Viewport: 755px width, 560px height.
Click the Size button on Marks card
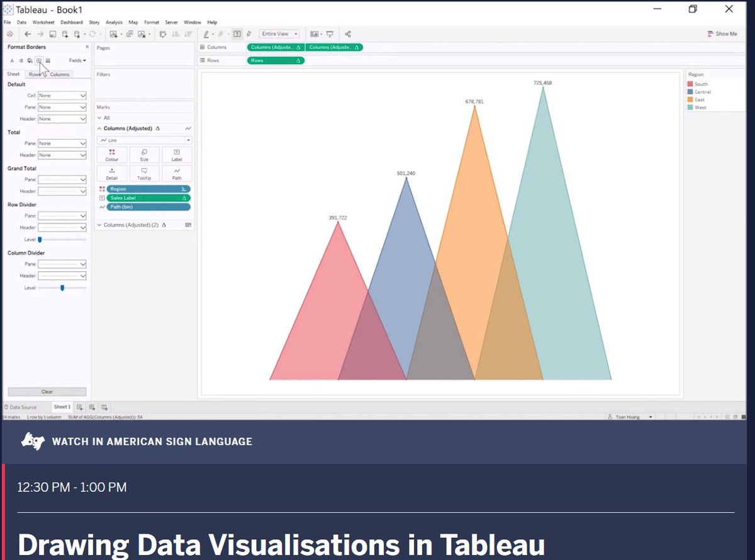click(145, 155)
